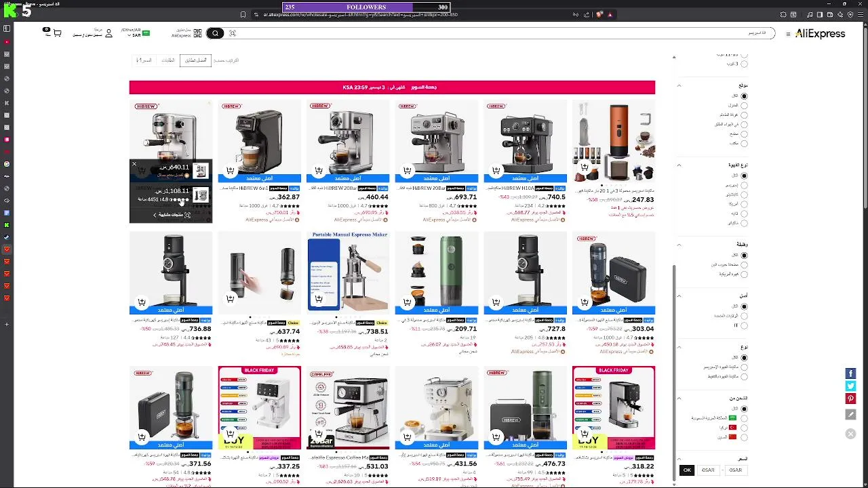The height and width of the screenshot is (488, 868).
Task: Expand similar products link on first product
Action: (x=171, y=215)
